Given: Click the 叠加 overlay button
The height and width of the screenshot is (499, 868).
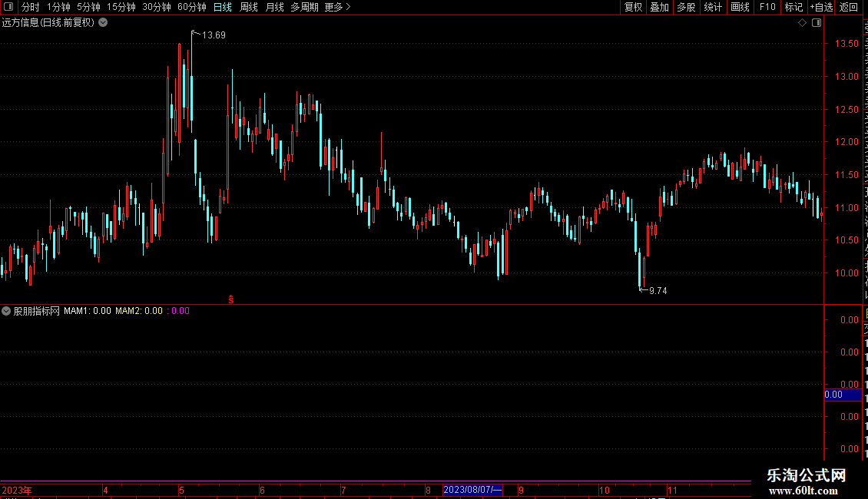Looking at the screenshot, I should (x=660, y=7).
